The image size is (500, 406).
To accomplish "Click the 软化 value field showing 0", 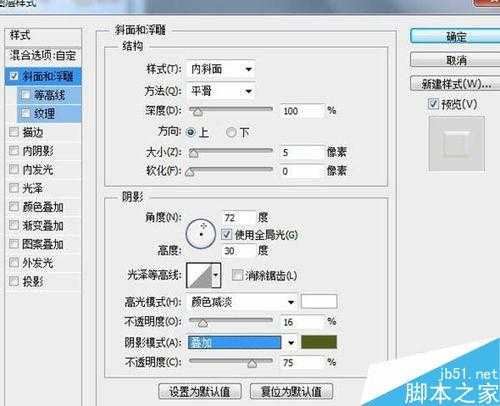I will tap(302, 171).
